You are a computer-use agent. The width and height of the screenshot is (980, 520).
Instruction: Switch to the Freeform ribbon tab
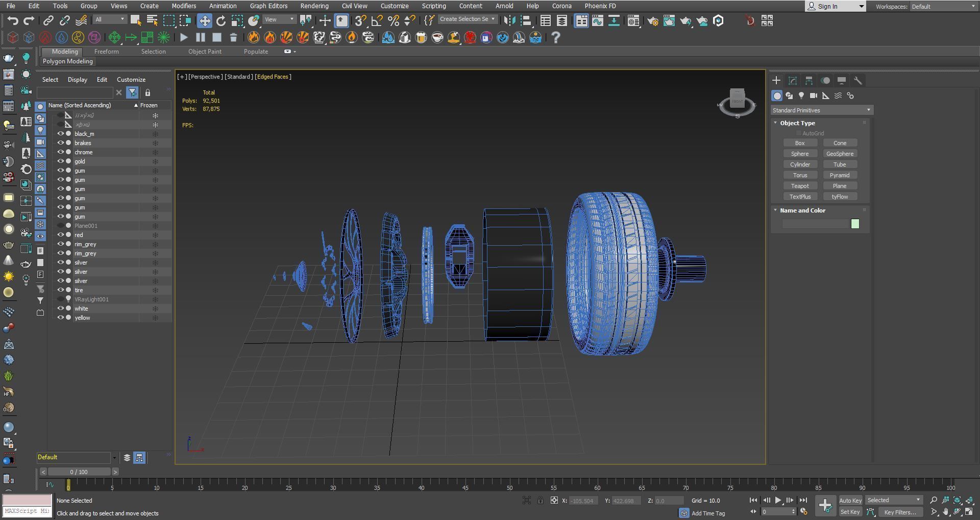[107, 52]
